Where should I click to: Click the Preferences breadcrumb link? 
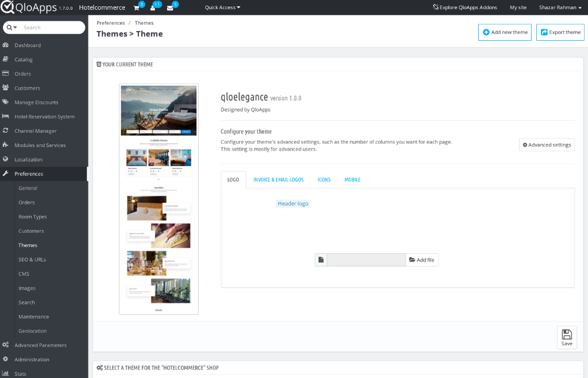(x=111, y=23)
